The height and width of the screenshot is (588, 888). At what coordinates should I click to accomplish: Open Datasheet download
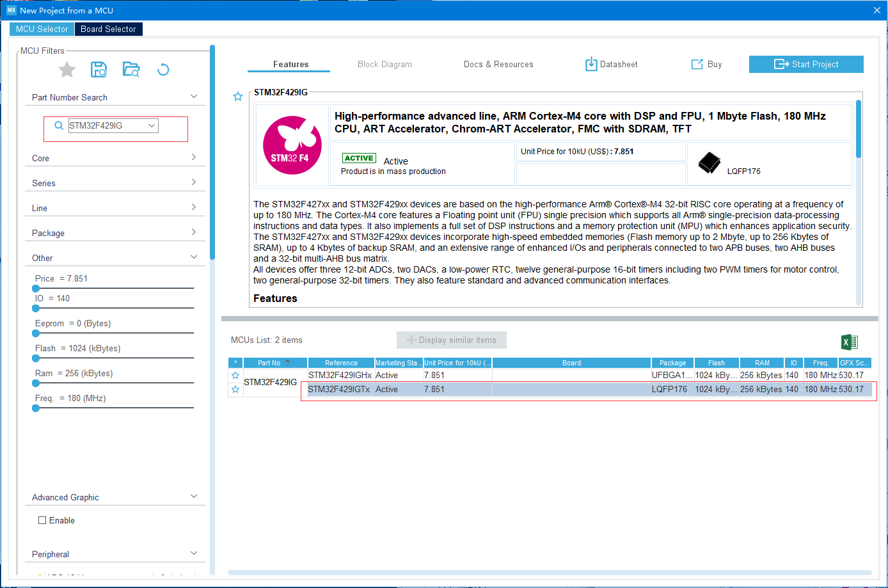click(611, 64)
